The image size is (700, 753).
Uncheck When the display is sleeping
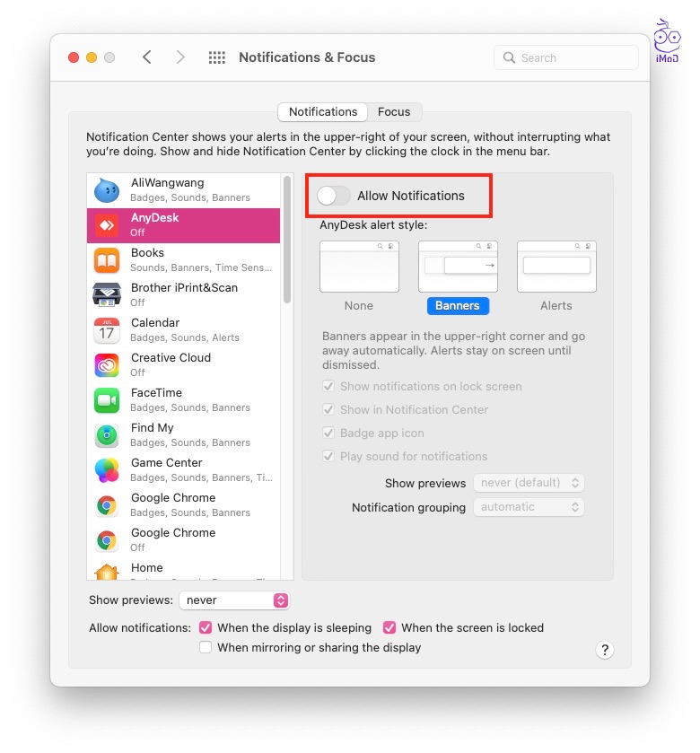click(x=206, y=628)
